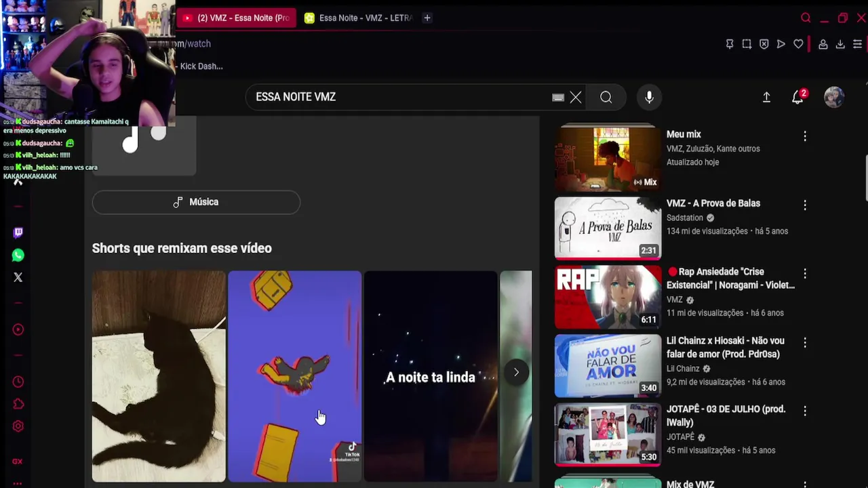This screenshot has height=488, width=868.
Task: Switch to the VMZ - Essa Noite tab
Action: point(237,18)
